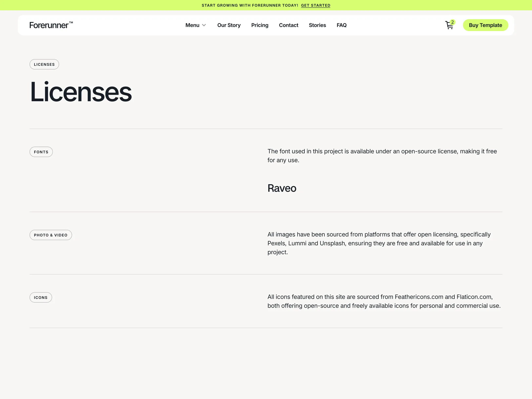Open the Pricing page
The image size is (532, 399).
tap(260, 25)
